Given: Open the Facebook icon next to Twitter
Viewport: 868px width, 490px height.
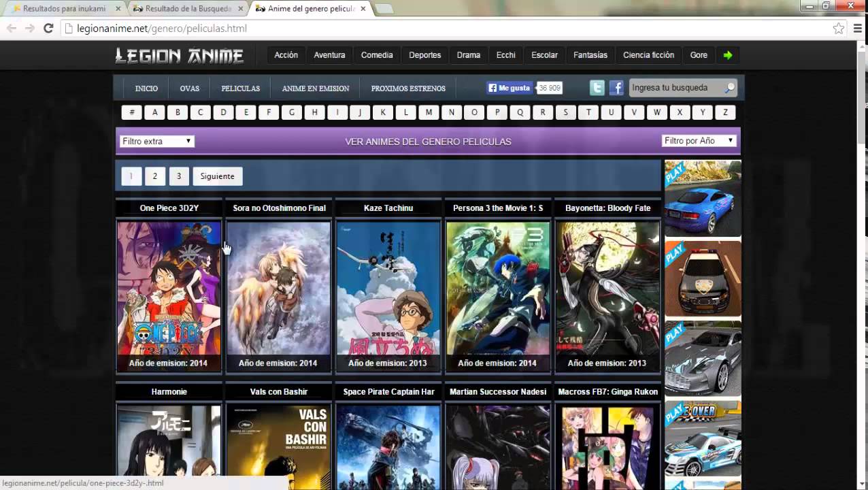Looking at the screenshot, I should (x=616, y=88).
